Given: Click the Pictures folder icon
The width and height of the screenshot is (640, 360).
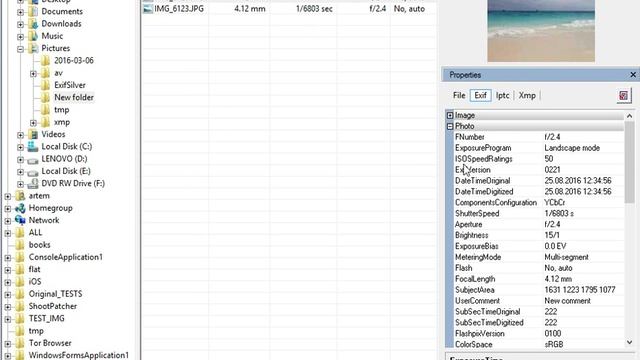Looking at the screenshot, I should coord(33,48).
